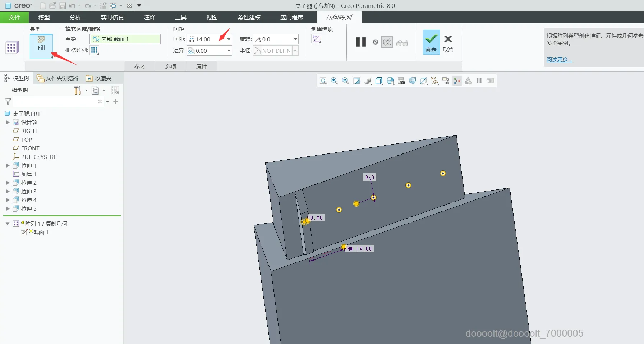Image resolution: width=644 pixels, height=344 pixels.
Task: Click the large pattern grid icon in ribbon
Action: (11, 47)
